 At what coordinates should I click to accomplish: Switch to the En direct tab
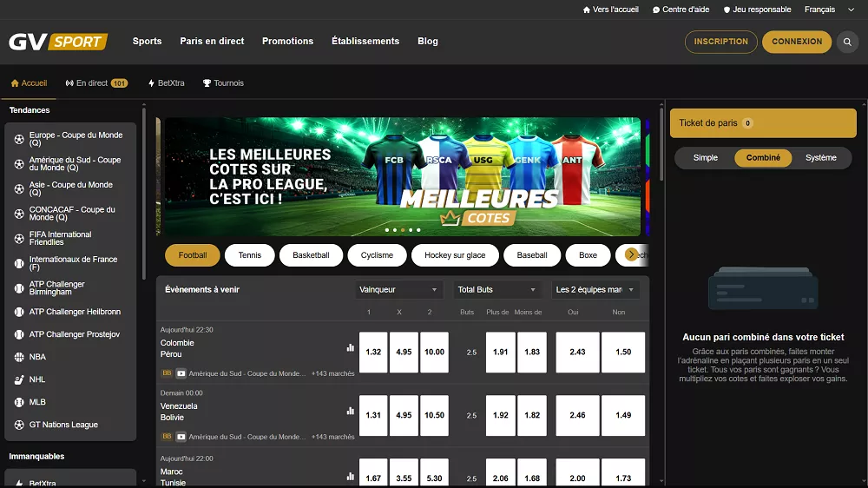point(96,83)
